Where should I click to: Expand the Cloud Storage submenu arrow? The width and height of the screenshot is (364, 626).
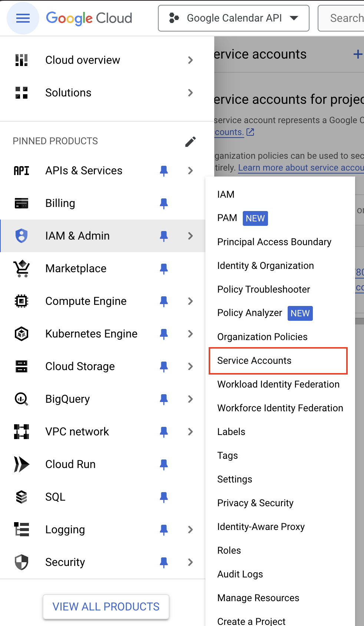click(191, 366)
